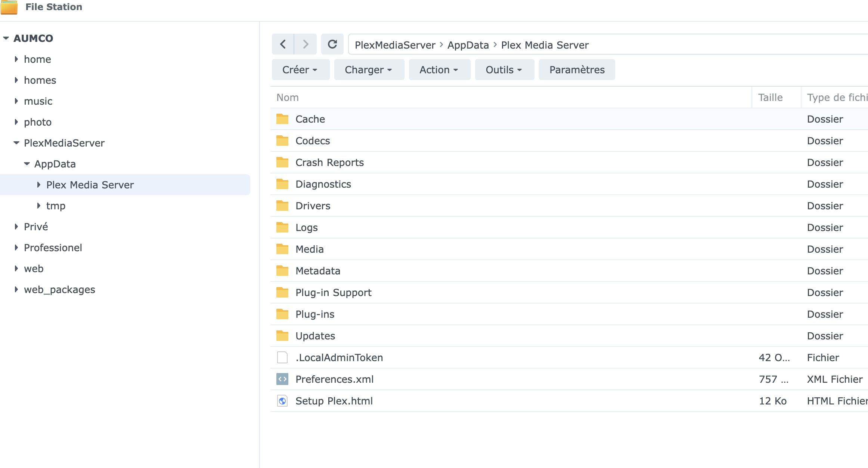Click the Metadata folder name
Viewport: 868px width, 468px height.
click(x=318, y=271)
